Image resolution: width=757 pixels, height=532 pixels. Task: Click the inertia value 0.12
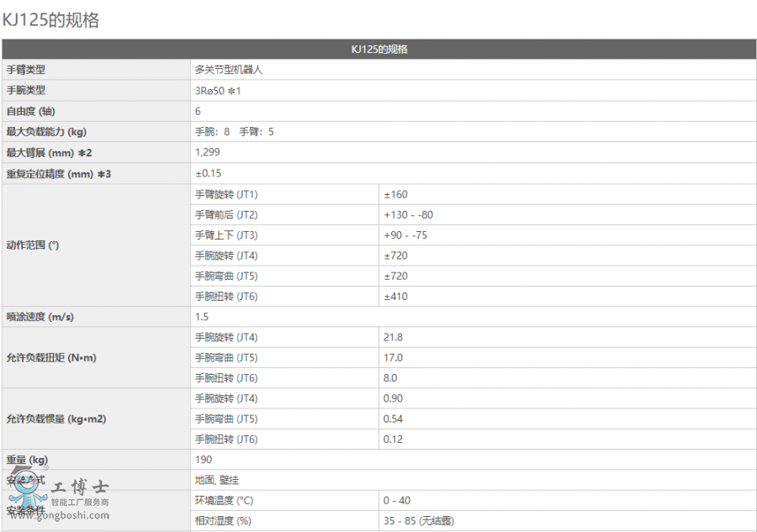pyautogui.click(x=393, y=440)
